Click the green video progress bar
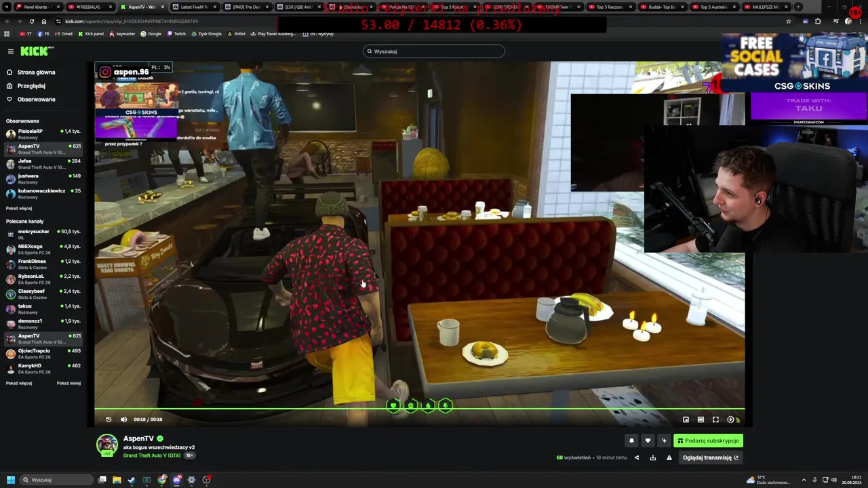 tap(419, 409)
